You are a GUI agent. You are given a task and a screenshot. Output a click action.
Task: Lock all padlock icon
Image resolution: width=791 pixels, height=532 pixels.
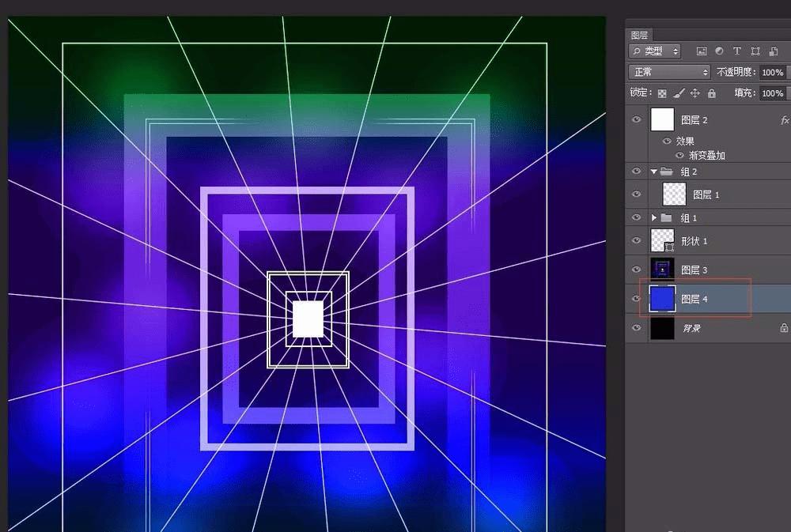click(711, 93)
